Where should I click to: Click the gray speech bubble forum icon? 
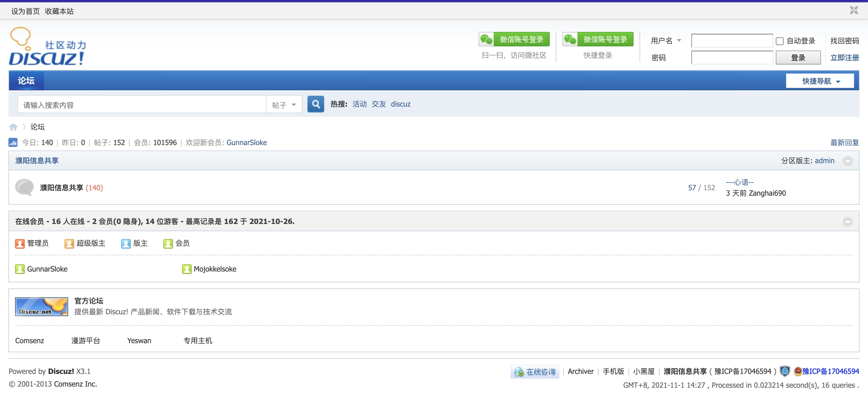point(24,187)
